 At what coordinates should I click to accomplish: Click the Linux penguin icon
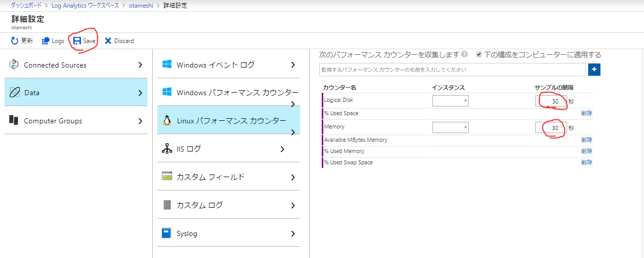pos(167,120)
